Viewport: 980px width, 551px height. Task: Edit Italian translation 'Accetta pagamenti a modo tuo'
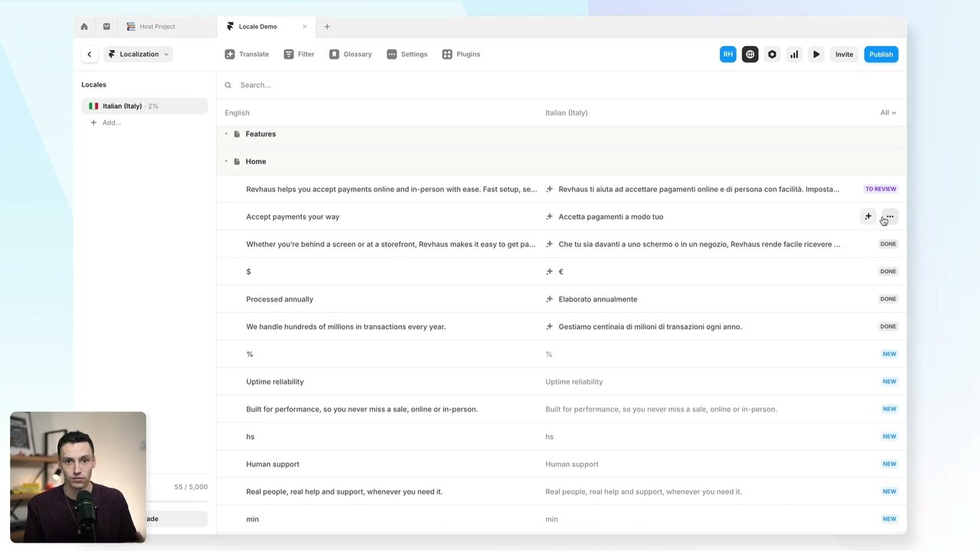[611, 217]
